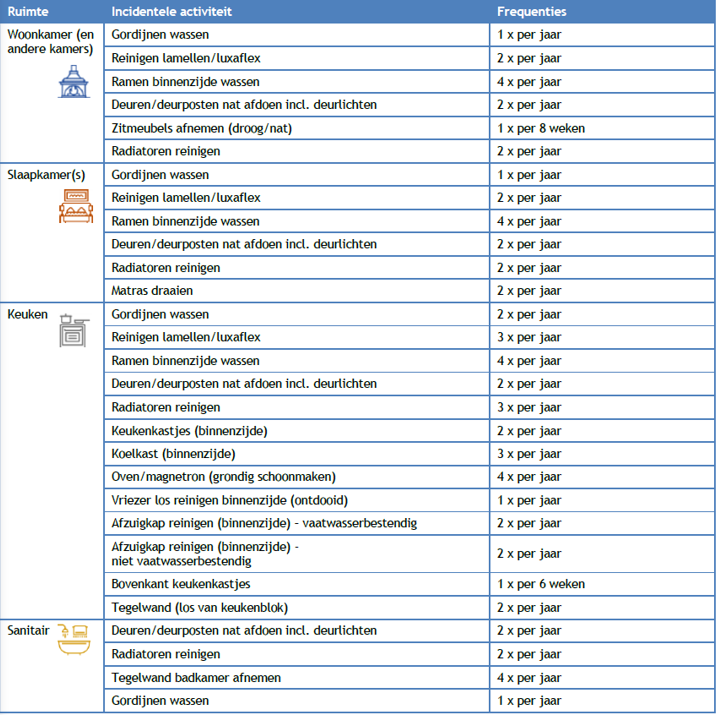
Task: Click Oven/magnetron (grondig schoonmaken)
Action: (223, 477)
